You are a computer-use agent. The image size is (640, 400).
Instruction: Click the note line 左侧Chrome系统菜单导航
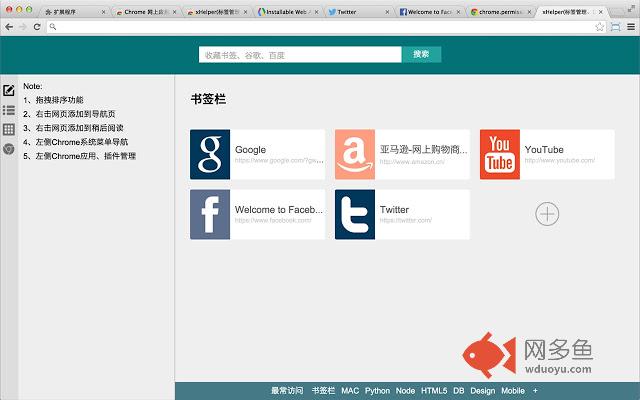click(x=82, y=142)
